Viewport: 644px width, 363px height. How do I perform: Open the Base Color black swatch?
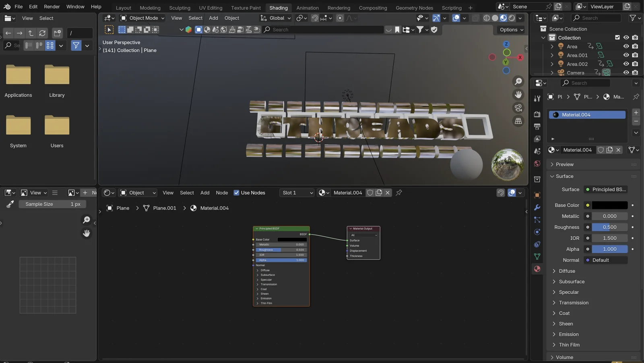609,205
